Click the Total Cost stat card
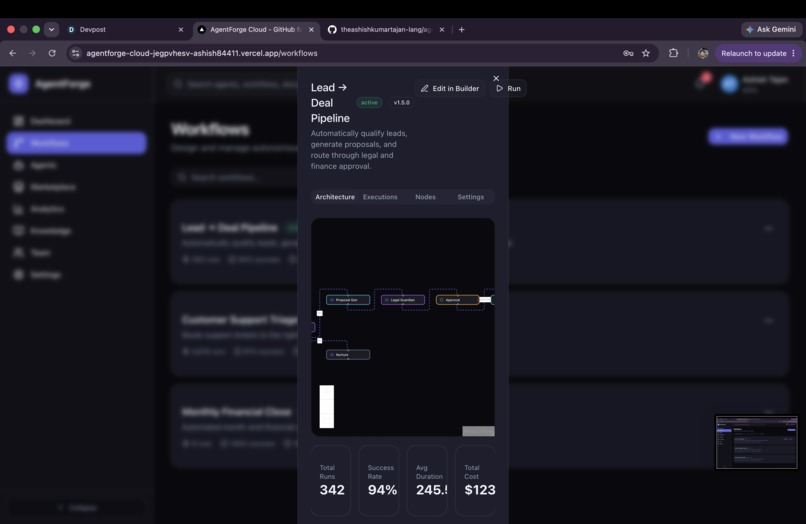806x524 pixels. click(475, 480)
